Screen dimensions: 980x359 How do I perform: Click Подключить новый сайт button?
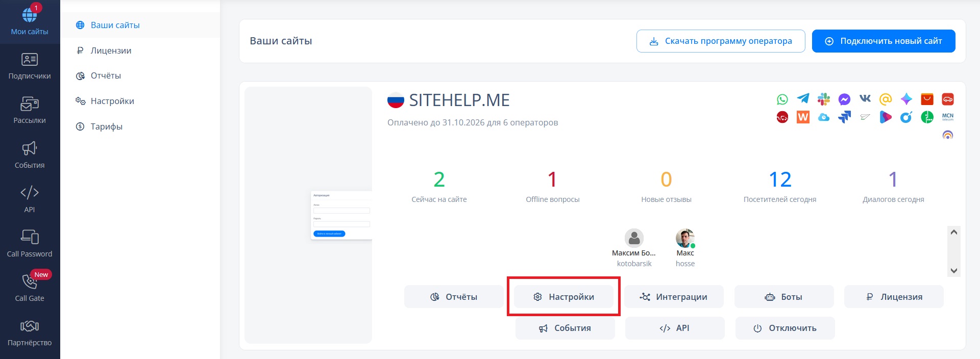pyautogui.click(x=884, y=41)
